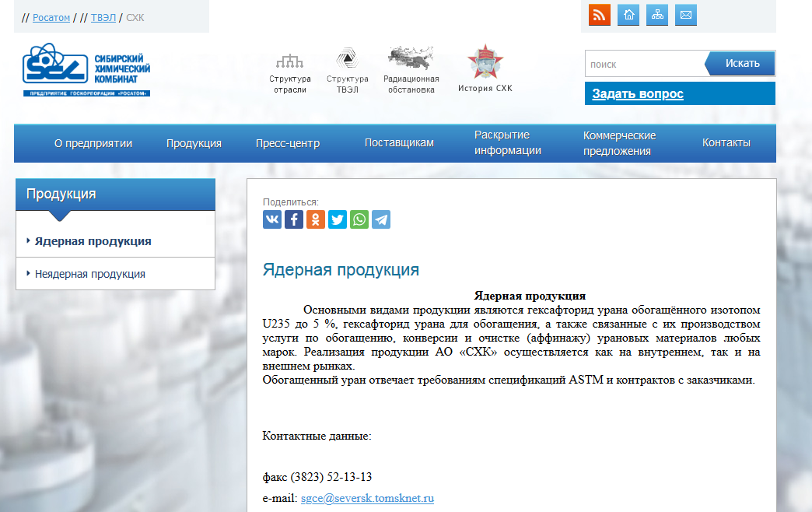Click the SHK company logo
This screenshot has width=812, height=512.
point(86,70)
